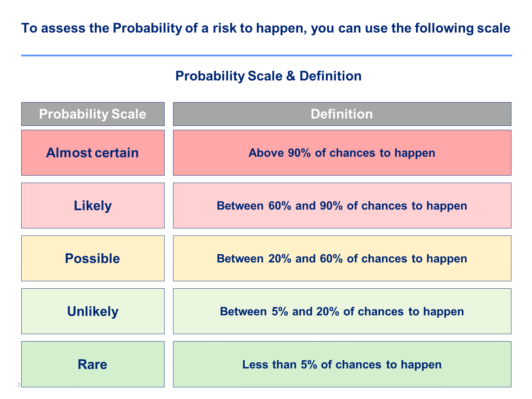The width and height of the screenshot is (532, 399).
Task: Select the Unlikely scale box
Action: 93,311
